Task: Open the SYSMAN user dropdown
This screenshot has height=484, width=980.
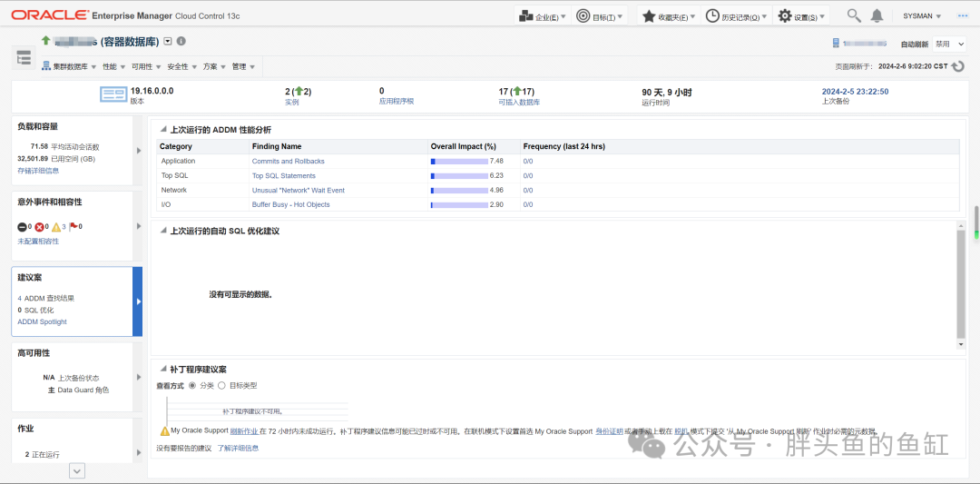Action: point(922,16)
